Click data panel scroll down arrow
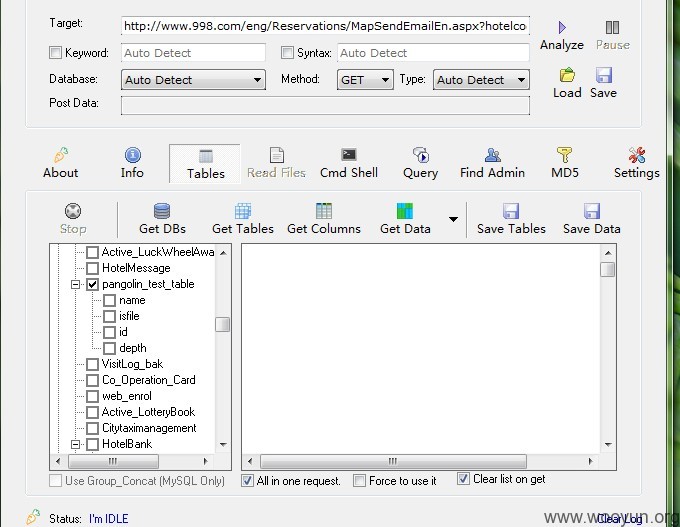This screenshot has width=680, height=527. (x=608, y=444)
